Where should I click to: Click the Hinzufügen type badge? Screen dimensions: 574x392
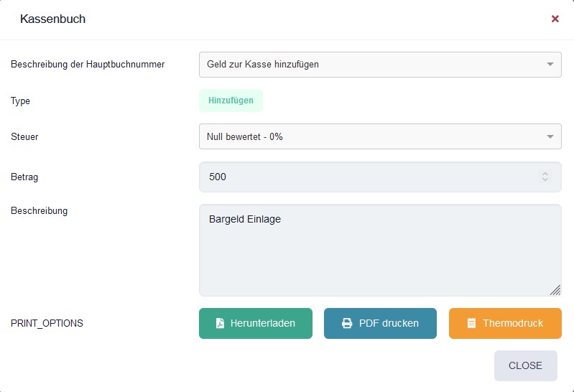tap(231, 101)
